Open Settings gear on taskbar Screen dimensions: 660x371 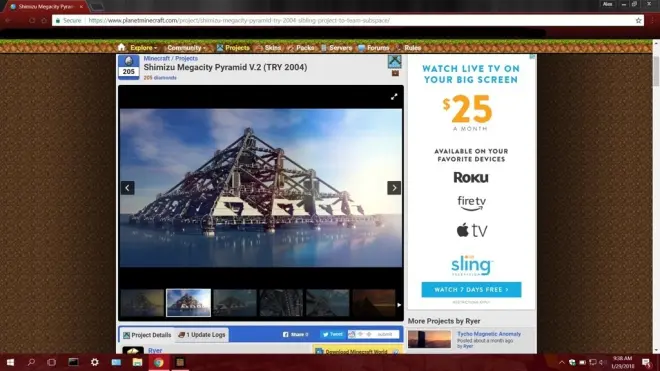pos(95,362)
